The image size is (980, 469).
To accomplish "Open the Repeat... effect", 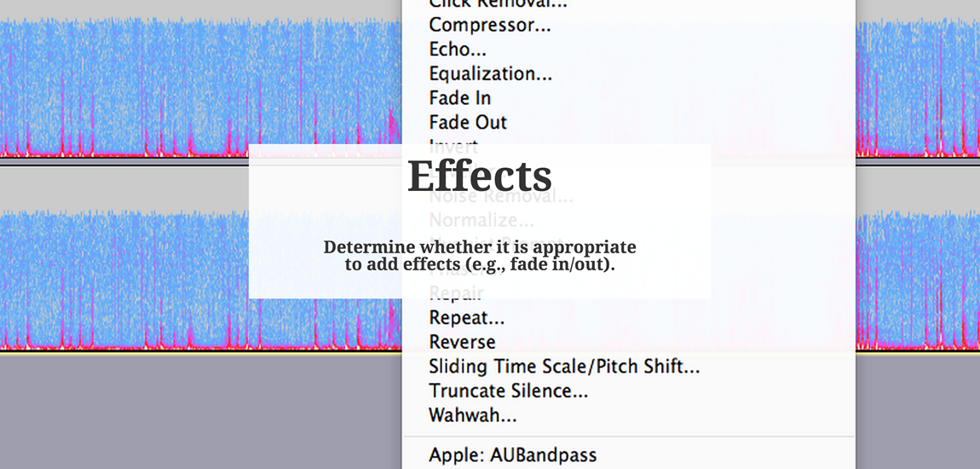I will [466, 318].
